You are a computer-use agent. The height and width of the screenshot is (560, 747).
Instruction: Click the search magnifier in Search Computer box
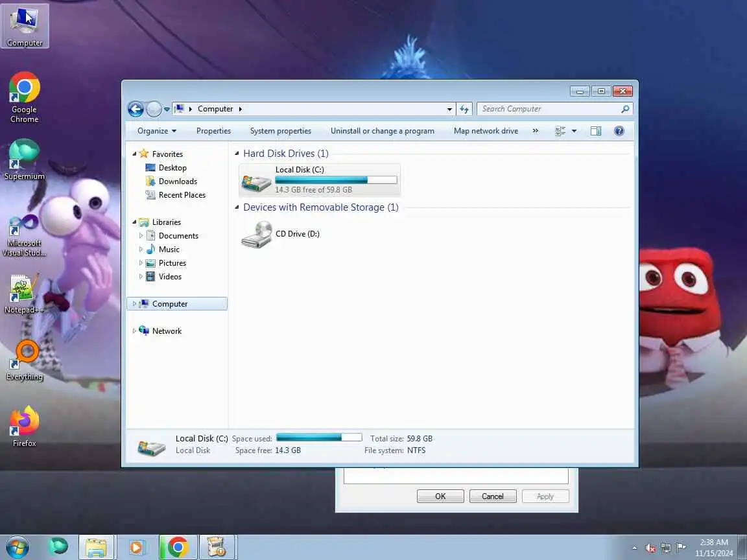(625, 109)
